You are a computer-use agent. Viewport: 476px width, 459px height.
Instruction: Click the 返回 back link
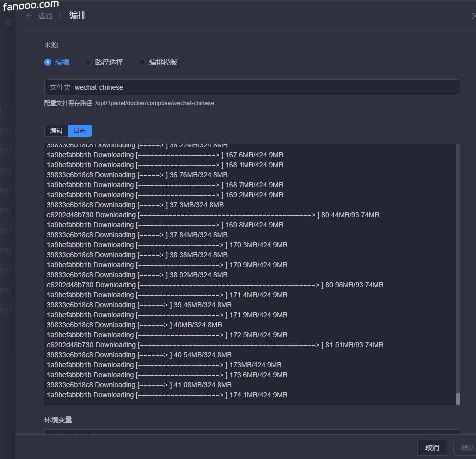(x=45, y=16)
